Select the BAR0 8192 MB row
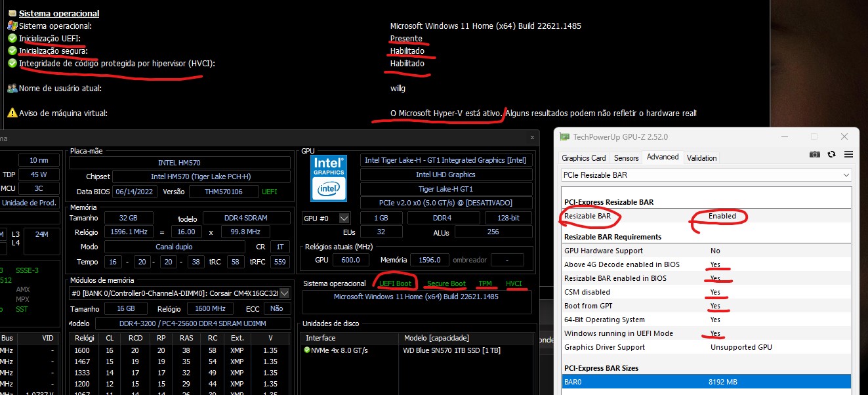Image resolution: width=868 pixels, height=395 pixels. tap(707, 381)
